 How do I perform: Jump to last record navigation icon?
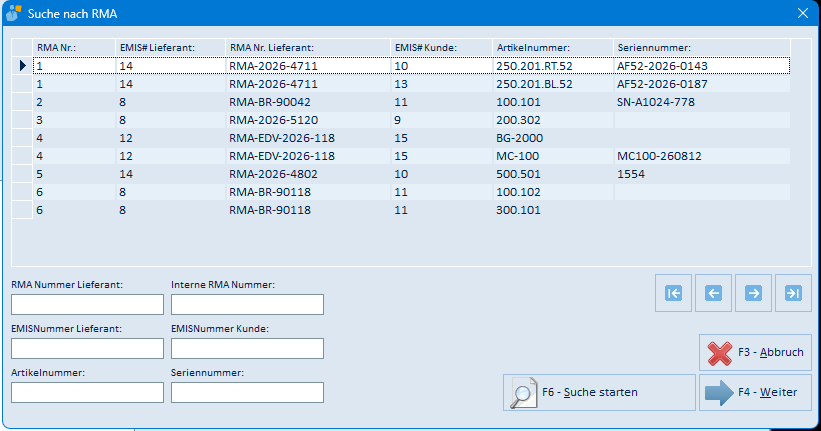pyautogui.click(x=793, y=293)
